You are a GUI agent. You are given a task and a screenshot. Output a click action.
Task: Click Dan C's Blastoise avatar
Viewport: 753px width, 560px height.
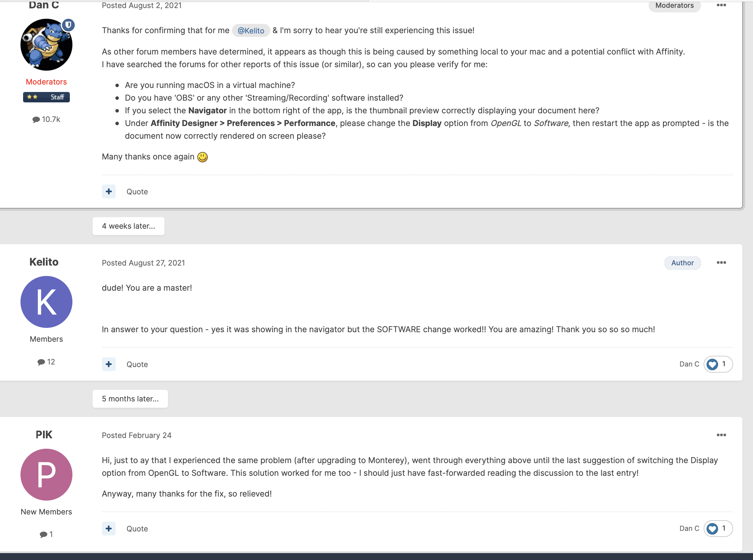pyautogui.click(x=46, y=45)
